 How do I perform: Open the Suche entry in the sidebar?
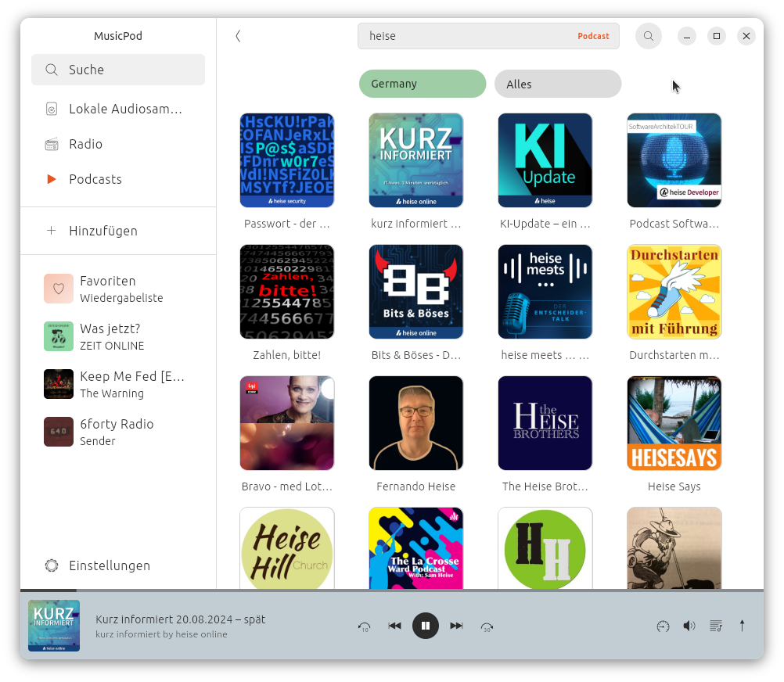[118, 70]
